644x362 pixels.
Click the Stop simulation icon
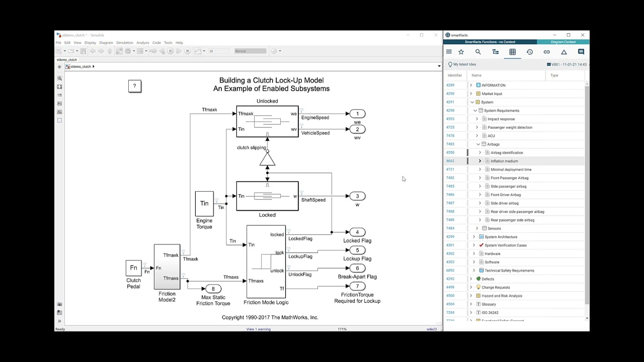click(187, 51)
